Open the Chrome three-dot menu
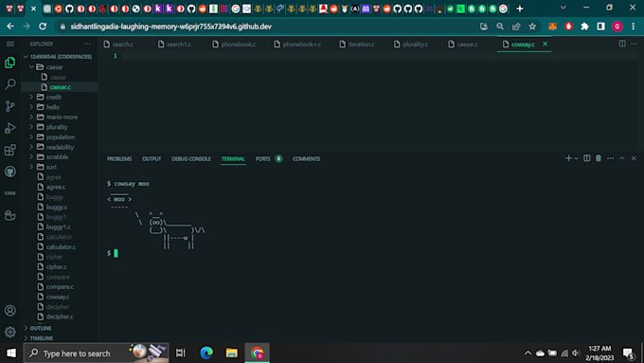This screenshot has height=363, width=644. click(x=634, y=27)
